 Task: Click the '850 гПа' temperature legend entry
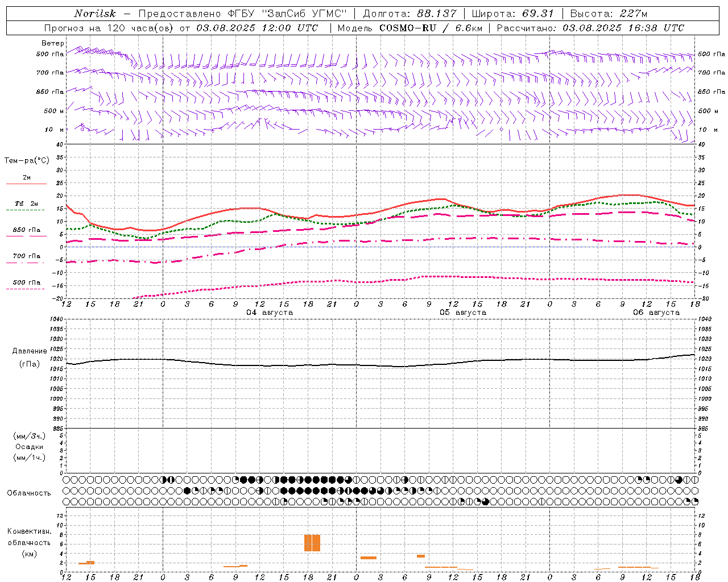click(27, 230)
